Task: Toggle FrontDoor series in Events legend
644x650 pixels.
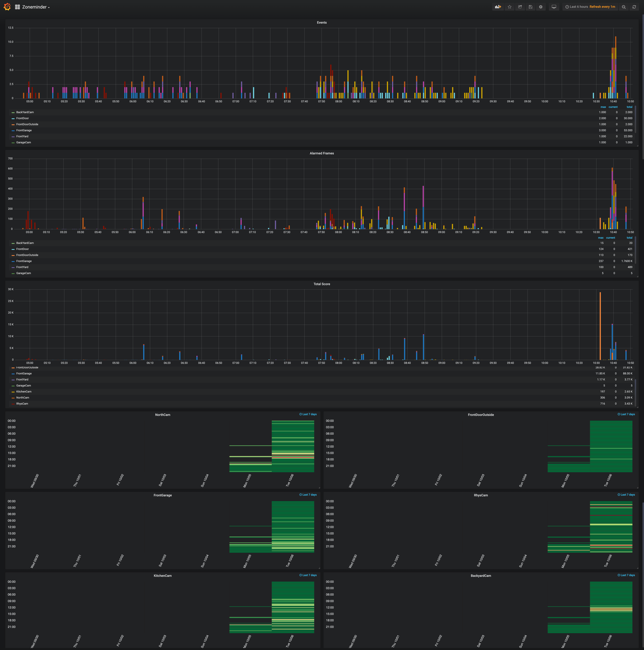Action: pos(23,118)
